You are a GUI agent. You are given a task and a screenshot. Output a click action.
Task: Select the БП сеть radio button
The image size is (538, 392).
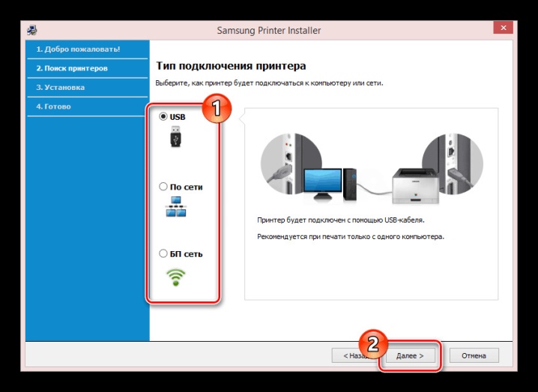163,253
